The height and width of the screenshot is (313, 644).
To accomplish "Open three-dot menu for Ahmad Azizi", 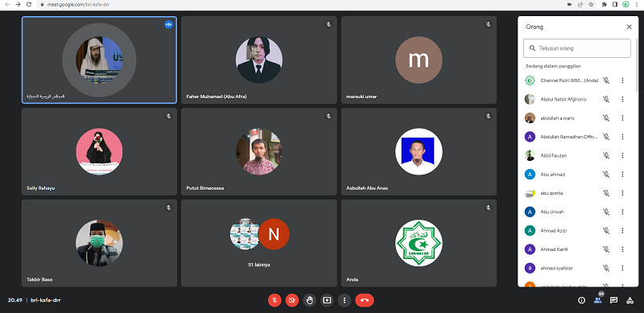I will (x=622, y=230).
